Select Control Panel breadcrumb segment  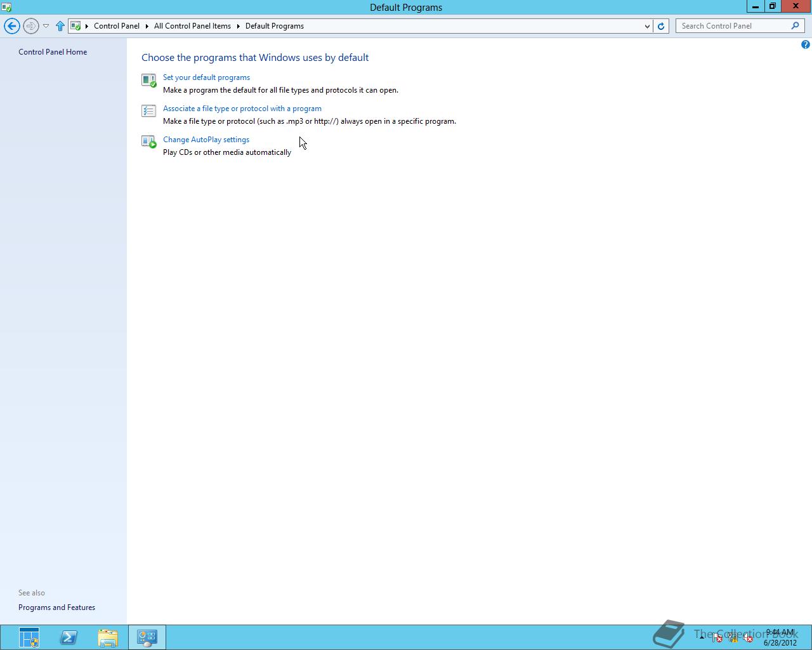pyautogui.click(x=117, y=26)
